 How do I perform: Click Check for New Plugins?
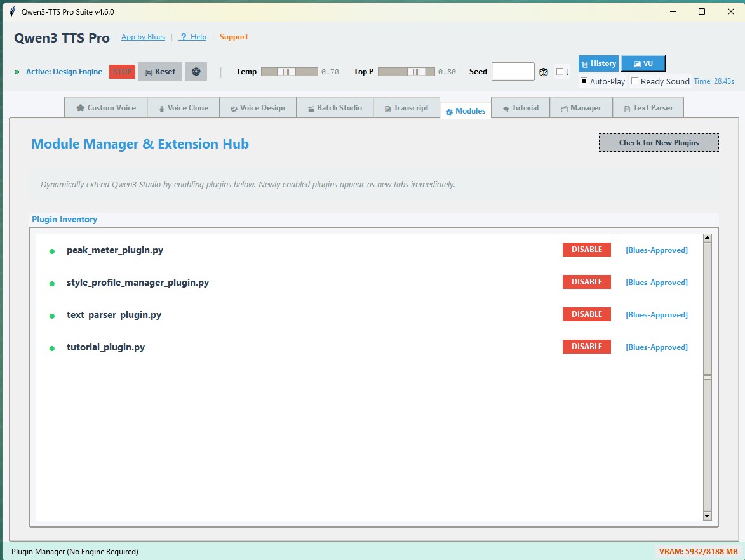658,142
